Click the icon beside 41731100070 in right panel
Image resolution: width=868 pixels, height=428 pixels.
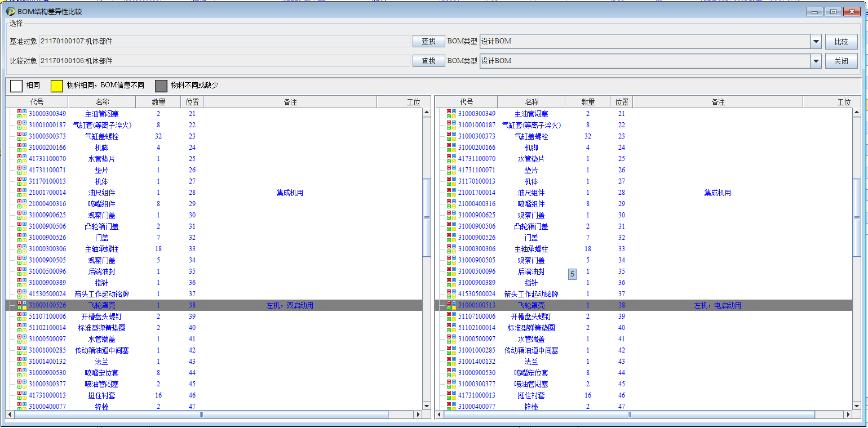451,159
